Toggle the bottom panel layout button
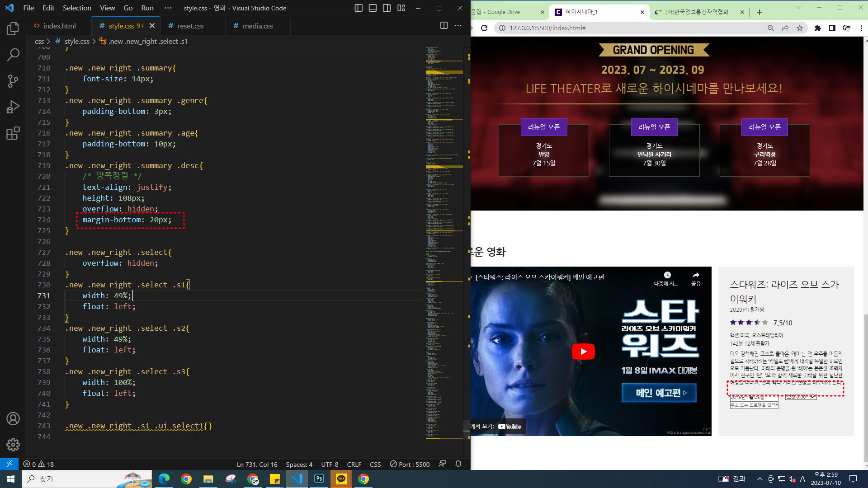 coord(373,8)
